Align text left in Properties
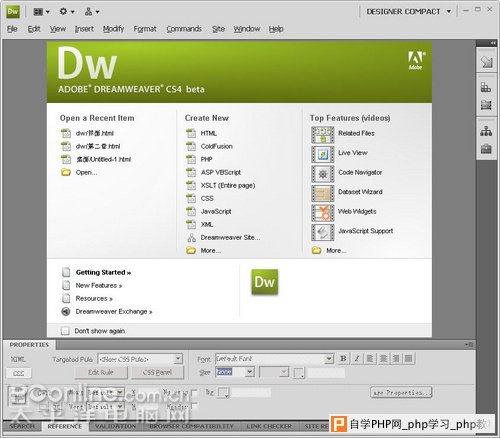Viewport: 500px width, 438px height. tap(370, 359)
